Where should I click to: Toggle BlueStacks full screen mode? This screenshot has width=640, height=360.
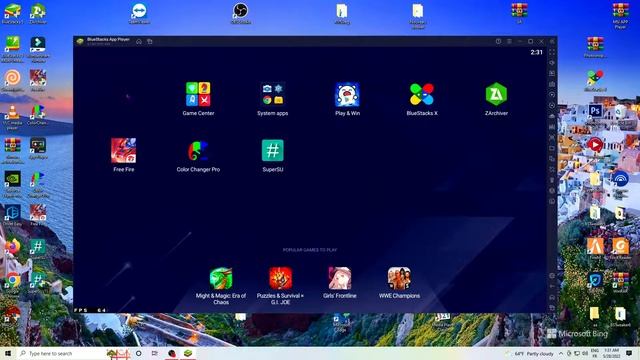552,52
